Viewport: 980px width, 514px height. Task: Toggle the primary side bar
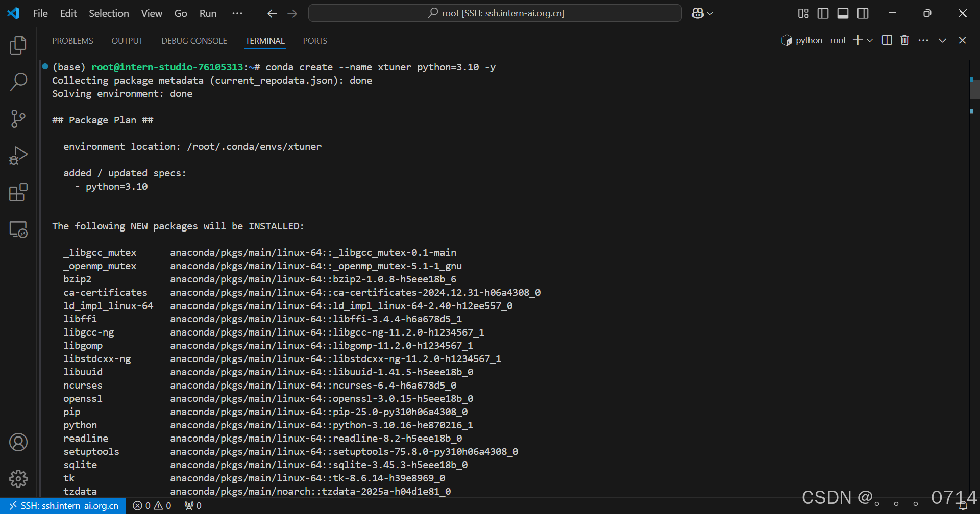point(823,14)
